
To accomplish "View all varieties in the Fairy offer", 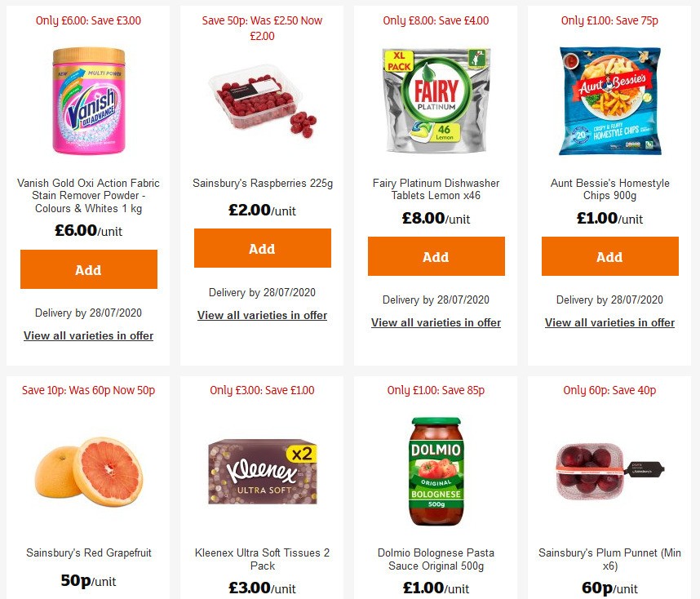I will [436, 322].
